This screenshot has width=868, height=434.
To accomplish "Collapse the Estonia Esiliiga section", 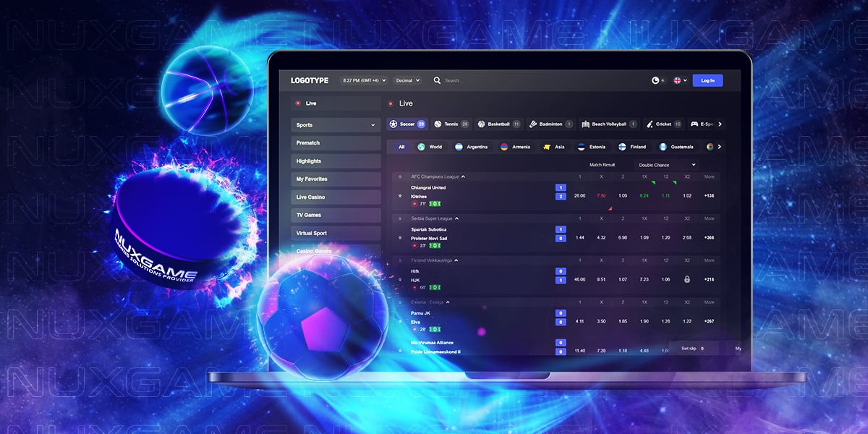I will [x=448, y=302].
